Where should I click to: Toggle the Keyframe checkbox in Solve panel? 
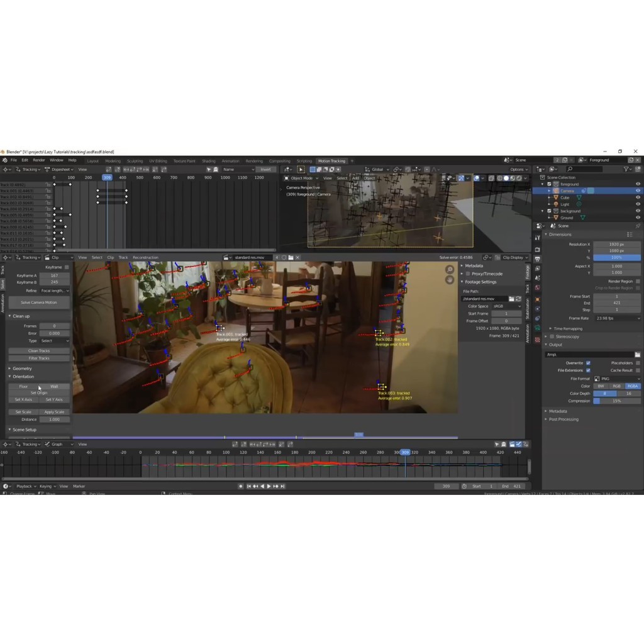67,267
